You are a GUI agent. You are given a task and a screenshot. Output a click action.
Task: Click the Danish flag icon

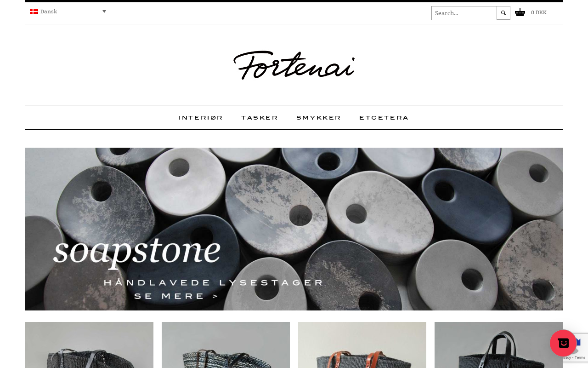point(34,11)
